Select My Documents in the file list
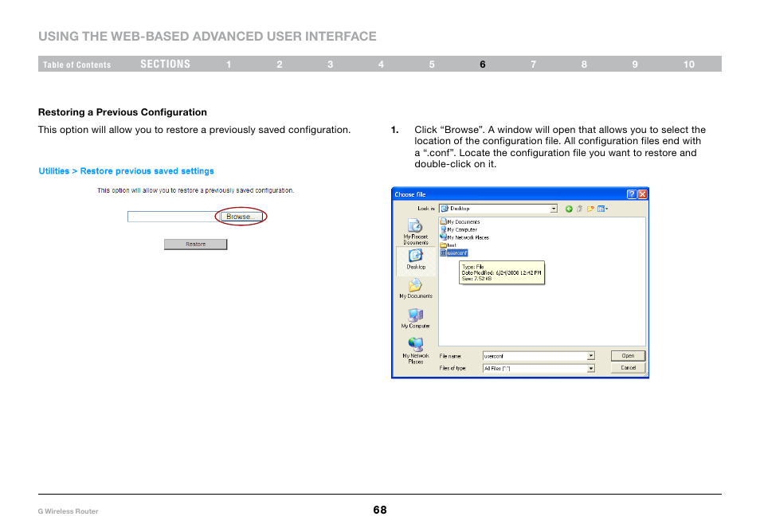This screenshot has height=532, width=760. tap(460, 222)
